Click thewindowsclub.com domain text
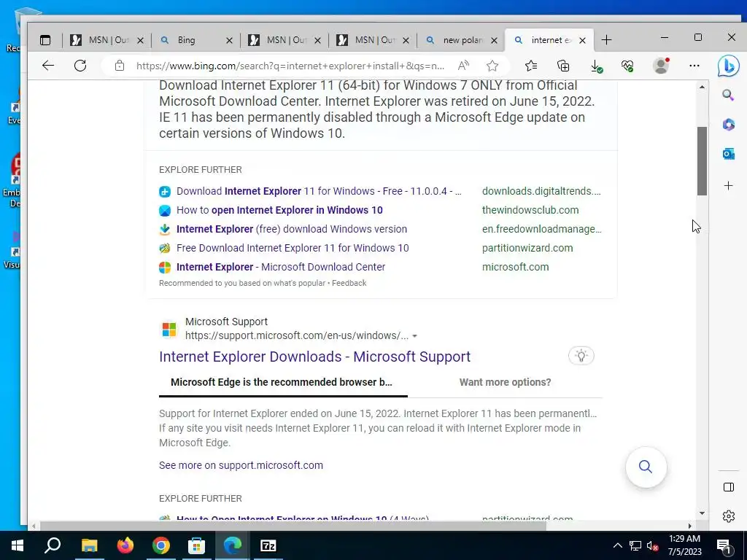 tap(530, 211)
